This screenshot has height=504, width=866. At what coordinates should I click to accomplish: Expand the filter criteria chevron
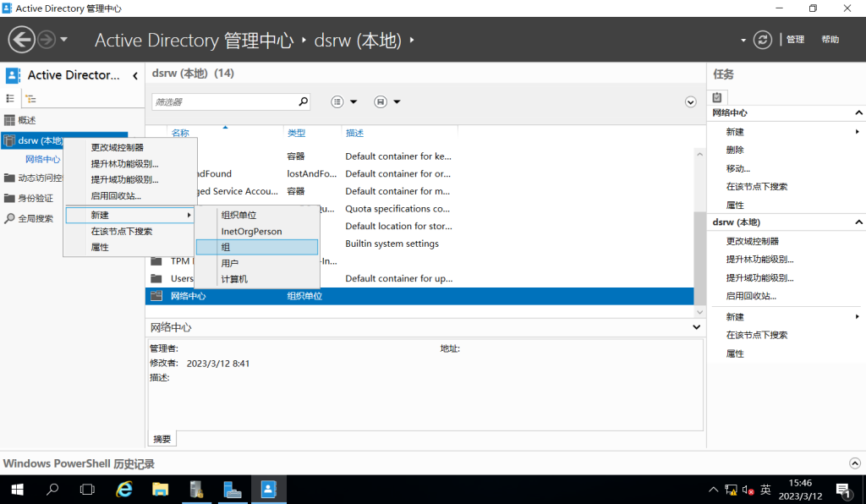(690, 102)
